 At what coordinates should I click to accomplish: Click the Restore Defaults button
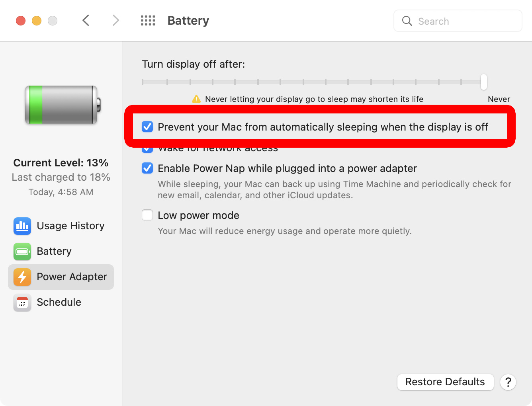(x=445, y=382)
